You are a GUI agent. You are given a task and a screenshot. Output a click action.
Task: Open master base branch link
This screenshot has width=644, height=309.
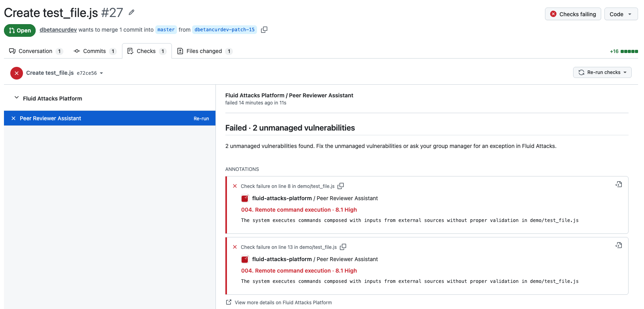[166, 30]
